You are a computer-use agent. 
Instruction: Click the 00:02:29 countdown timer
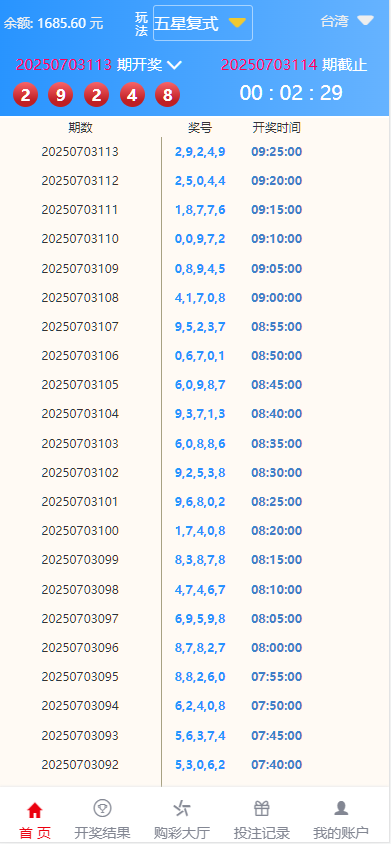(x=291, y=93)
